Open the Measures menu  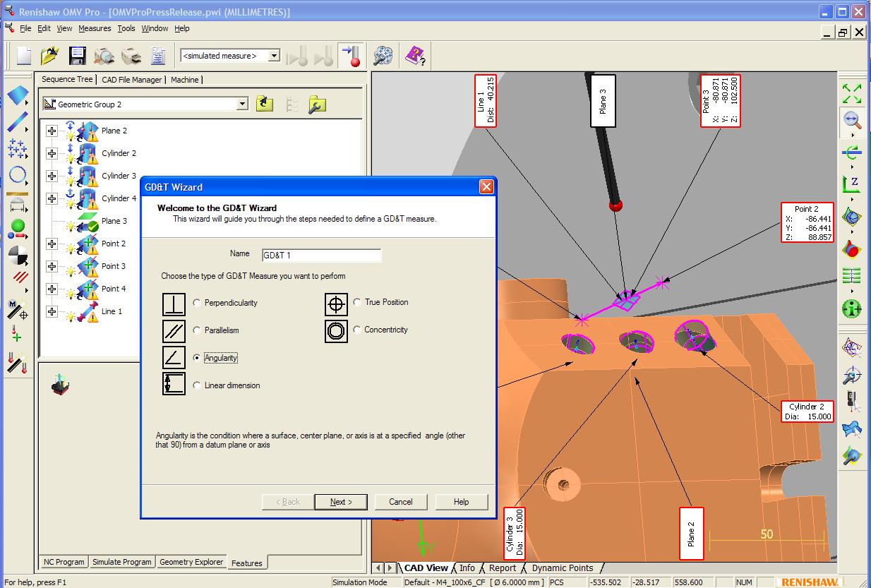tap(95, 28)
